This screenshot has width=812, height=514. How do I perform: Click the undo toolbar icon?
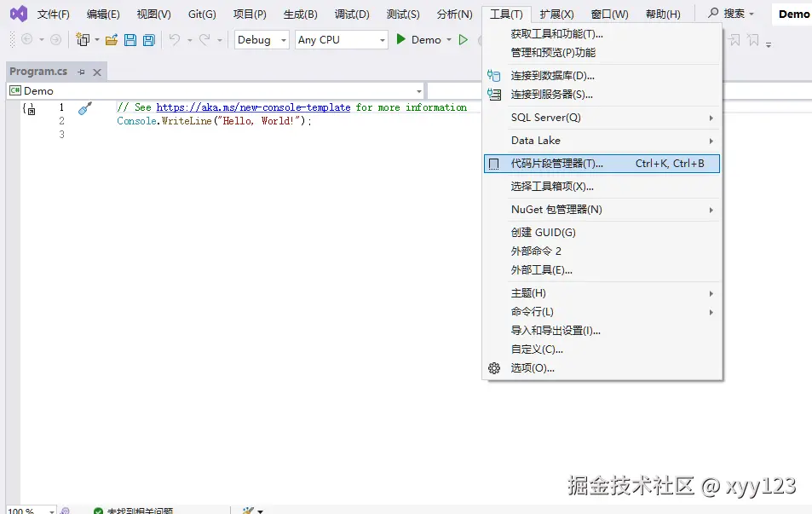point(175,39)
